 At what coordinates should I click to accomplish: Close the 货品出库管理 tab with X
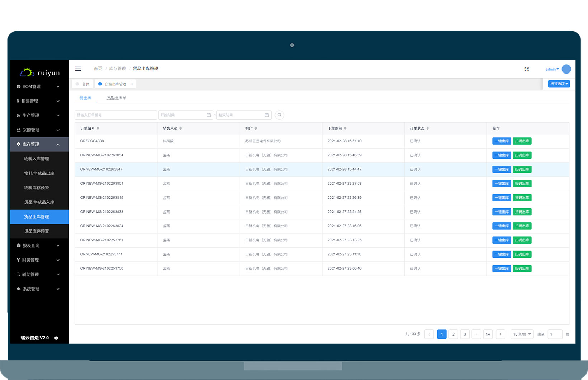click(132, 84)
